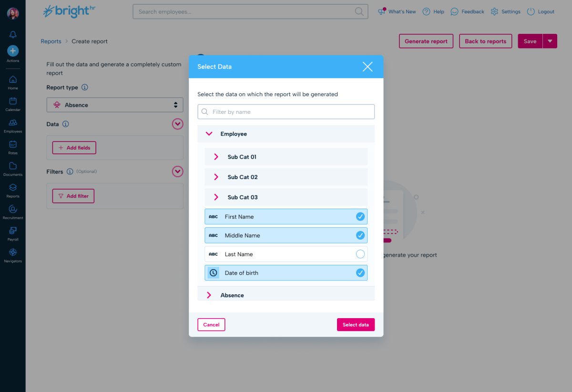Select the Employees sidebar icon
Screen dimensions: 572x392
12,125
